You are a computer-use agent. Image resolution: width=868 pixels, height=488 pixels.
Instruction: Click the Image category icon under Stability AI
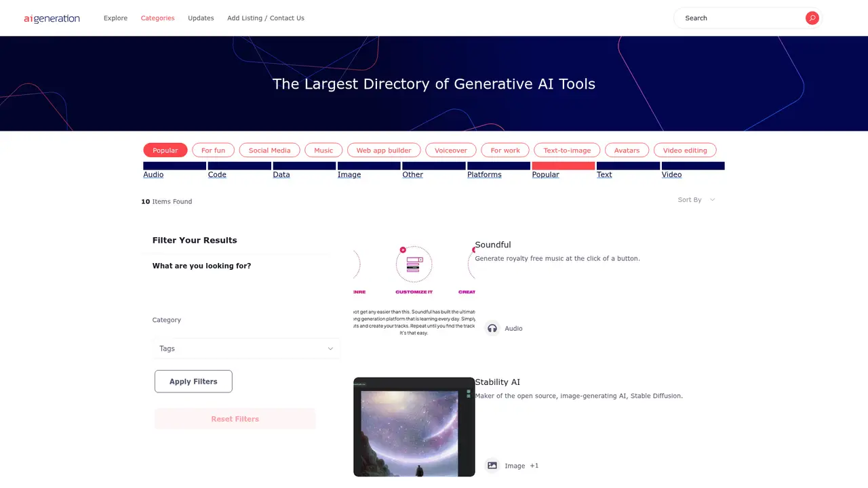[x=492, y=466]
